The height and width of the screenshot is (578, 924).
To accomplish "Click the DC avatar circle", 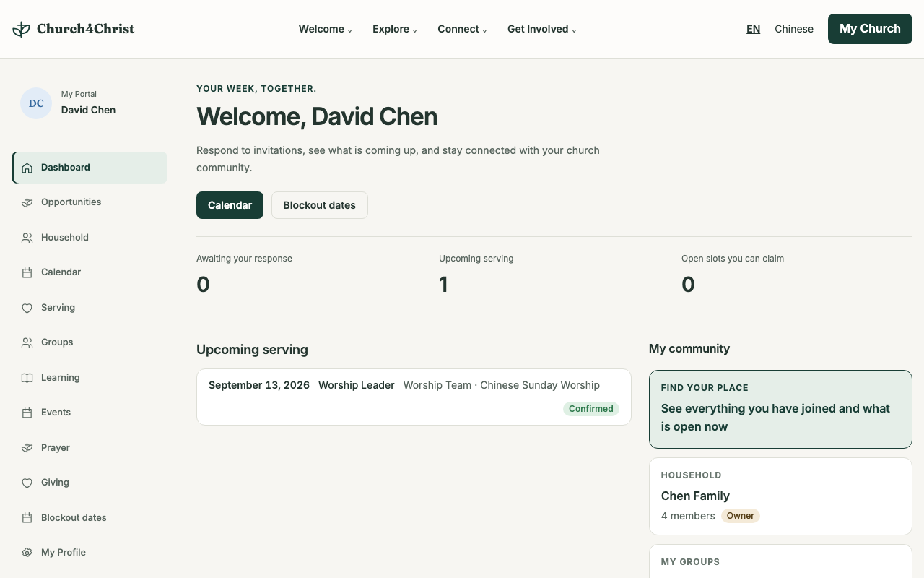I will [36, 103].
